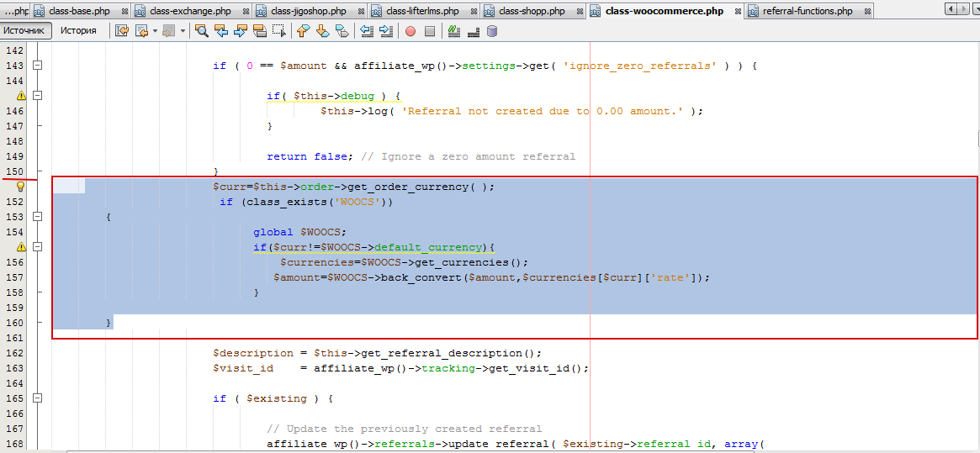Click the black stepped-lines toolbar icon

(x=473, y=30)
